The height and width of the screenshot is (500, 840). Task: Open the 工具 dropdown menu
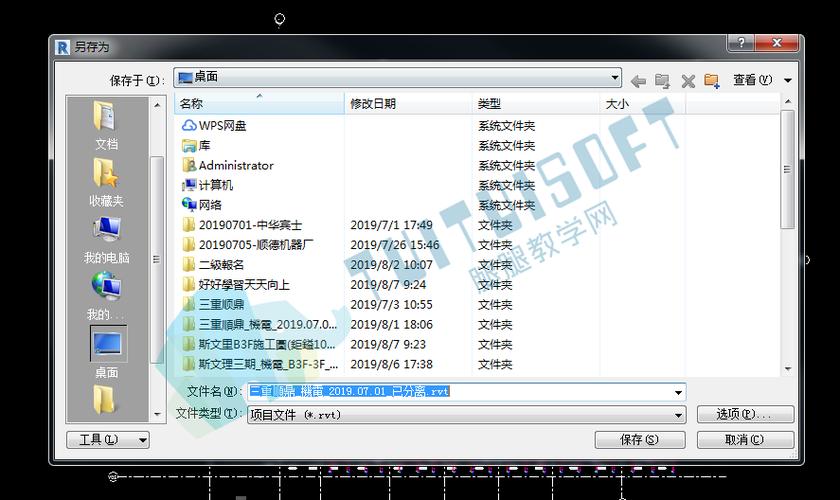[x=108, y=440]
